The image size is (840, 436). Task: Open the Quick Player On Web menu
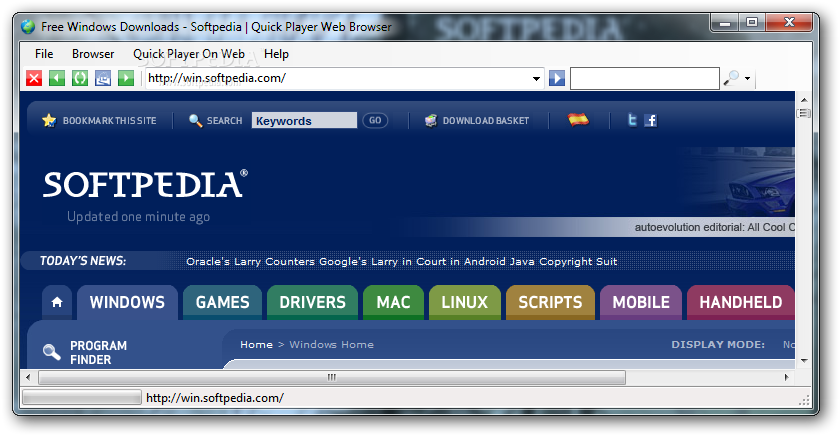(x=189, y=54)
